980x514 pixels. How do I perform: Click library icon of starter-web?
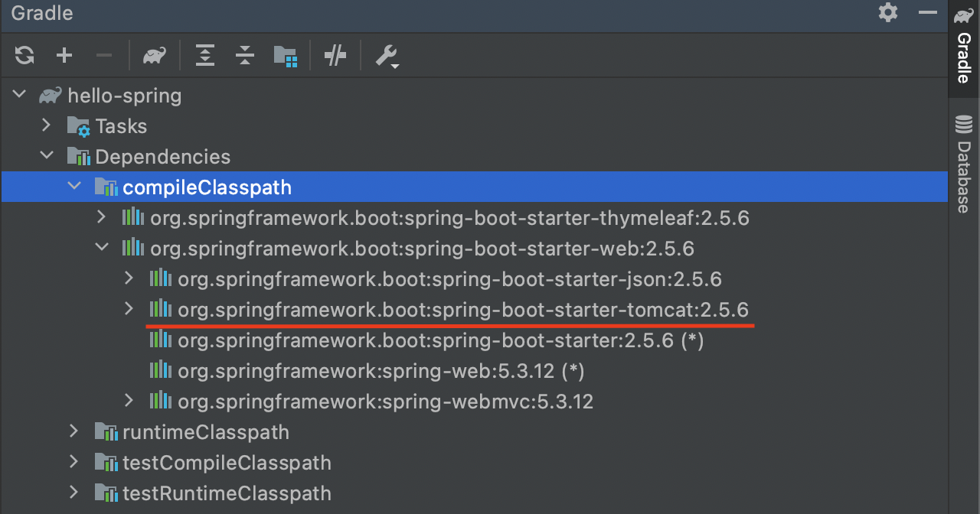[x=133, y=248]
